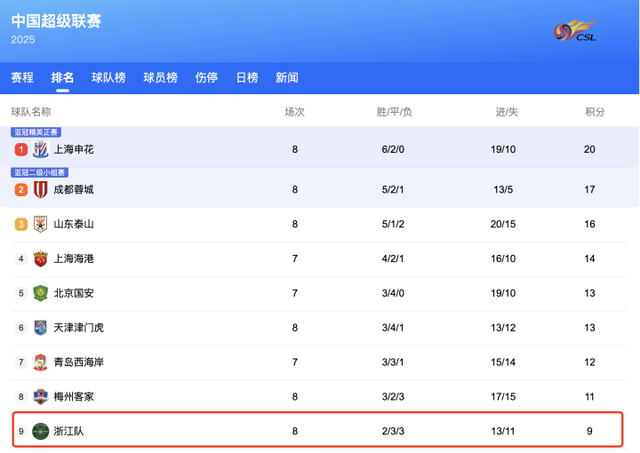This screenshot has width=640, height=453.
Task: Click the 成都蓉城 team badge
Action: (40, 189)
